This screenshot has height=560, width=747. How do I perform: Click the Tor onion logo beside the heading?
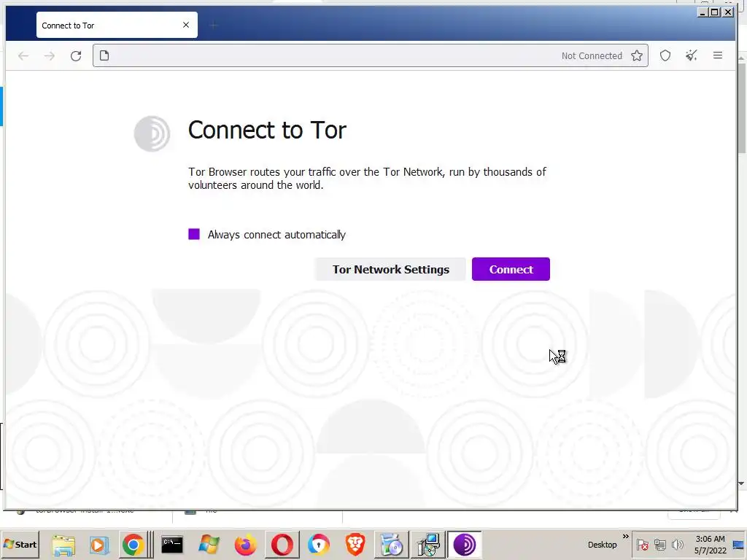coord(152,134)
